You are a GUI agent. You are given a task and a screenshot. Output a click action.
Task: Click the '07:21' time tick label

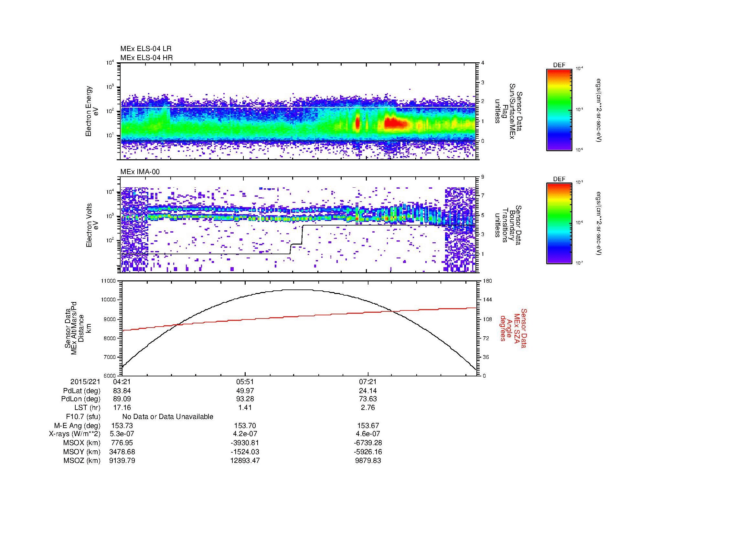[x=368, y=382]
